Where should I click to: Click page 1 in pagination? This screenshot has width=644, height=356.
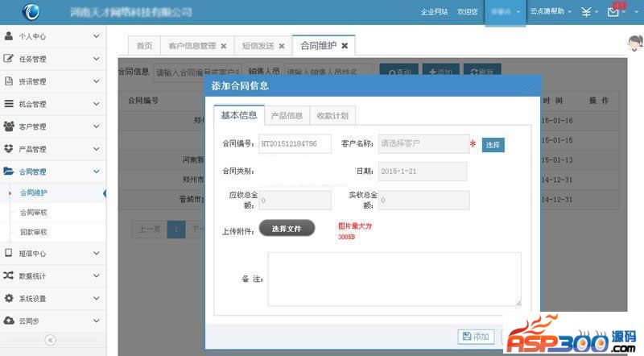click(x=176, y=230)
